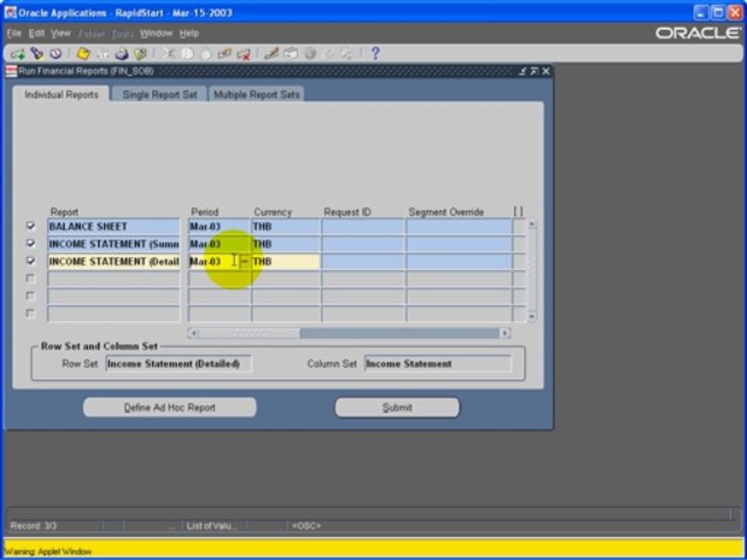747x560 pixels.
Task: Click the horizontal scrollbar left arrow
Action: click(x=193, y=334)
